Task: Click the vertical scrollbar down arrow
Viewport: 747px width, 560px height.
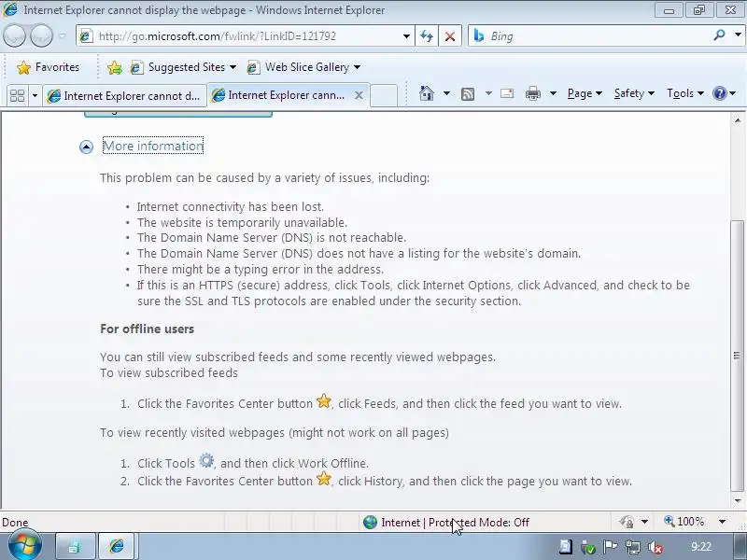Action: pyautogui.click(x=738, y=500)
